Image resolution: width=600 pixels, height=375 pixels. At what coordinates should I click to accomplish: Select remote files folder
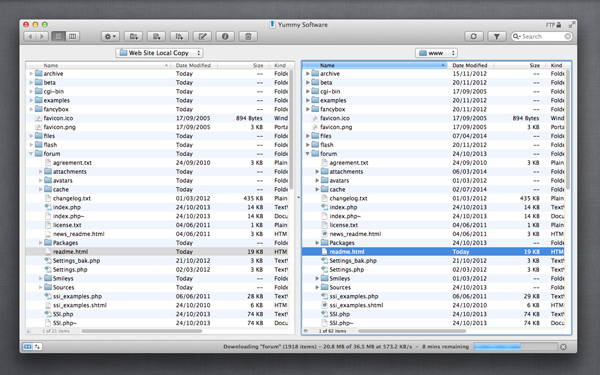click(326, 136)
